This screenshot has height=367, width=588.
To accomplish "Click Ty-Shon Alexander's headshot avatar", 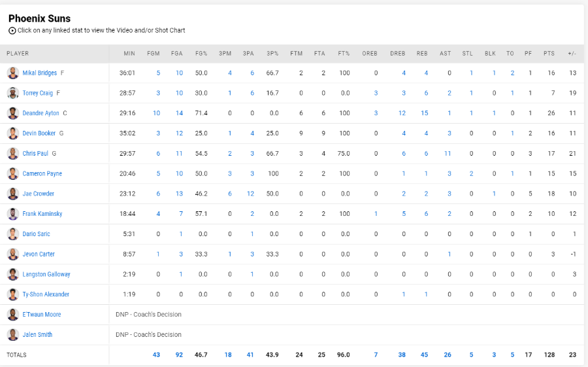I will (x=13, y=294).
